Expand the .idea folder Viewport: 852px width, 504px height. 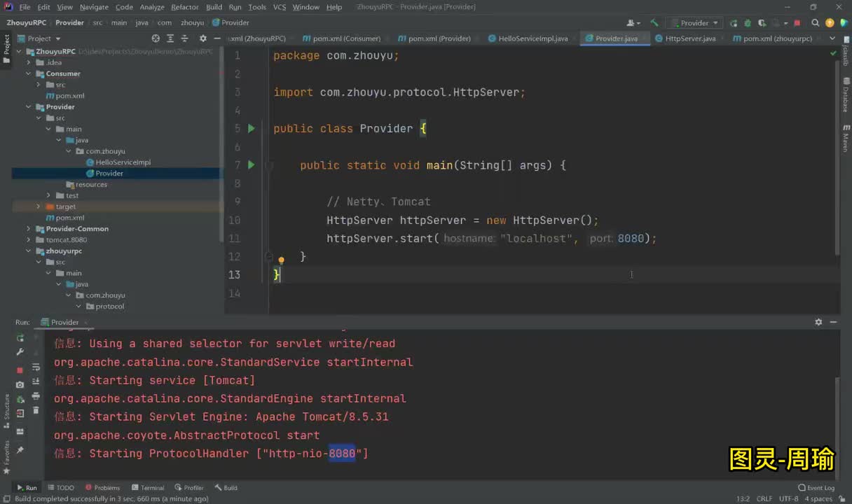[29, 62]
